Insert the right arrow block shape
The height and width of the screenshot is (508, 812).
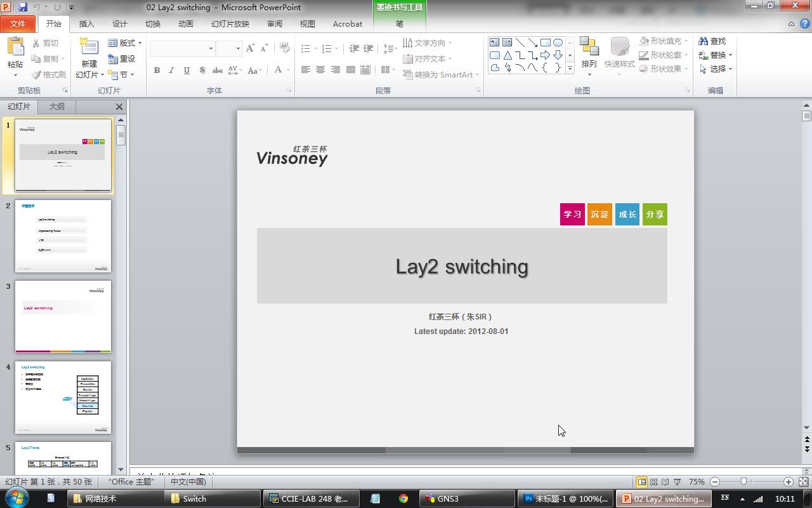click(x=545, y=55)
